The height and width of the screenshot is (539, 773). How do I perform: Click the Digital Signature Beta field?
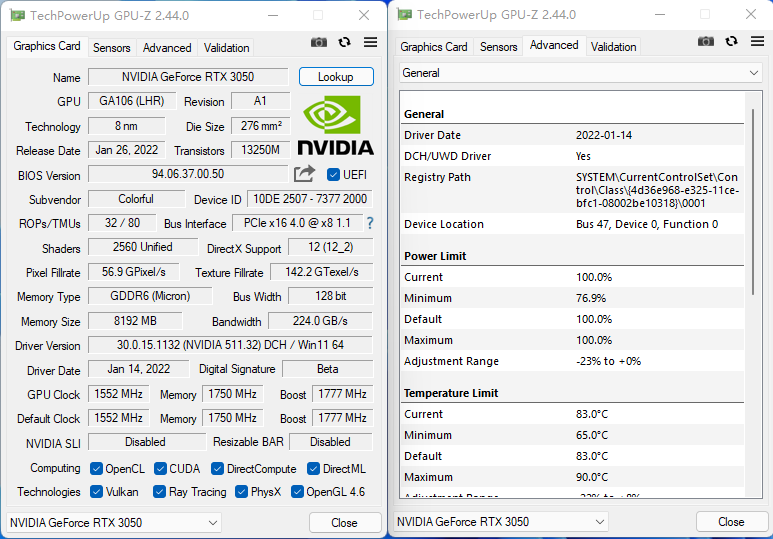pyautogui.click(x=328, y=369)
